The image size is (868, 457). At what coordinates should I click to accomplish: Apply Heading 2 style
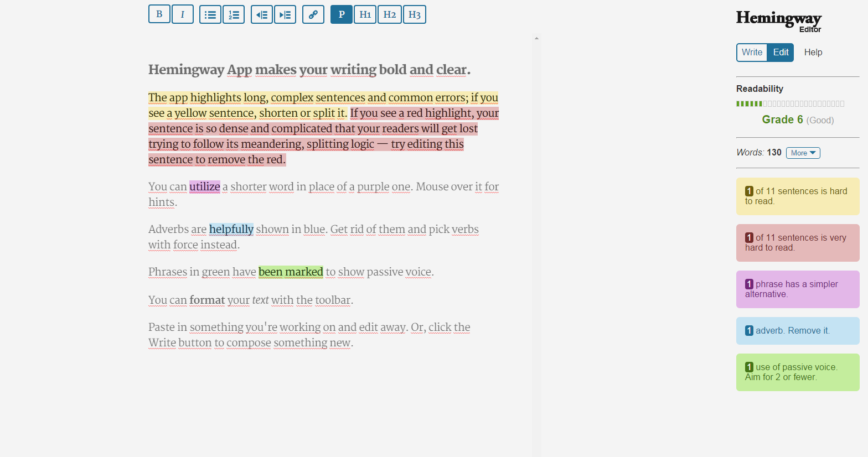390,14
